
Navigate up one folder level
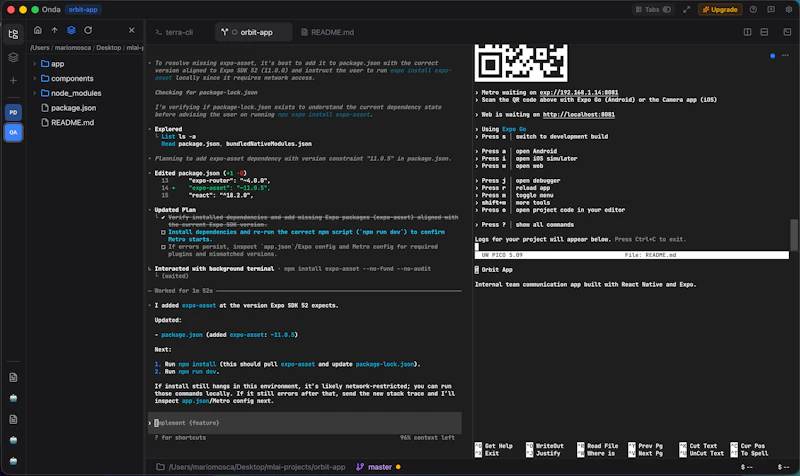tap(55, 30)
